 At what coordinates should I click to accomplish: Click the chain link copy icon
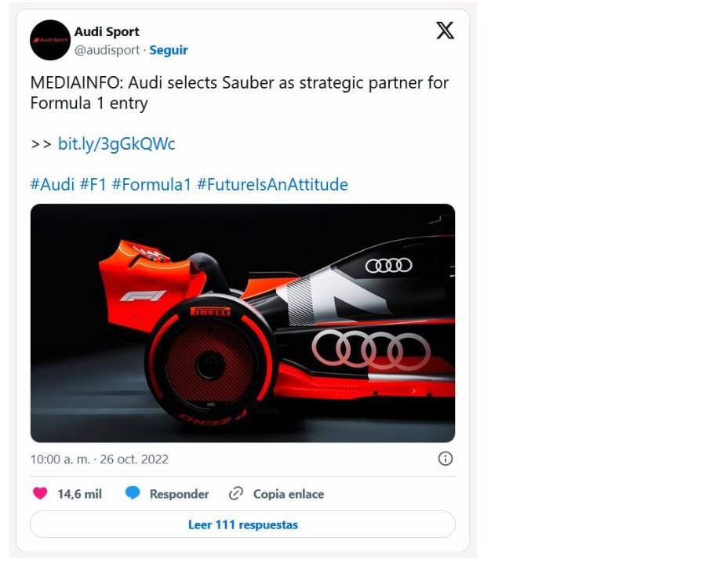click(236, 494)
